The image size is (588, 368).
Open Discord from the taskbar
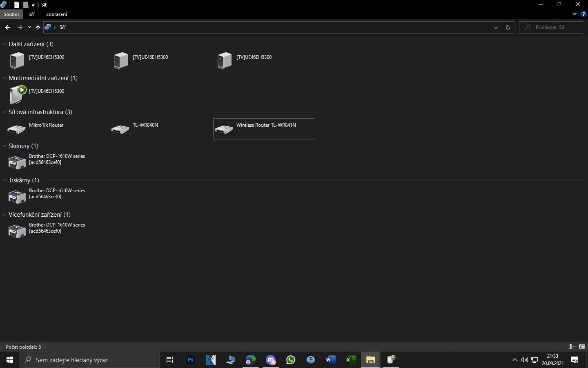click(271, 360)
